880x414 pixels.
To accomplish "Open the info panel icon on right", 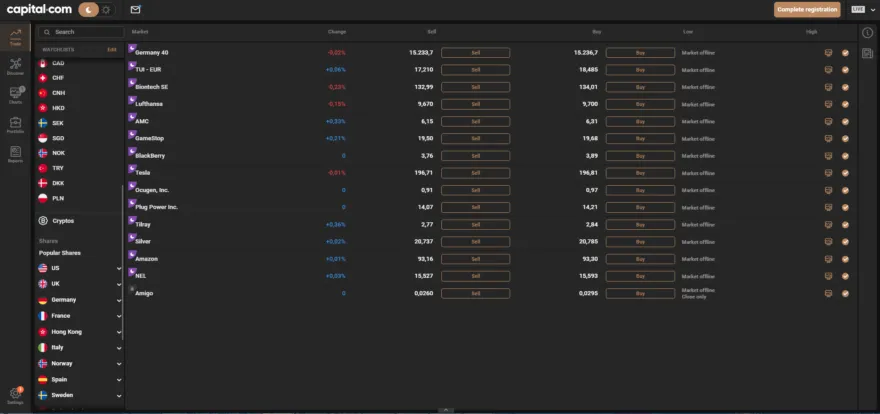I will click(x=868, y=33).
